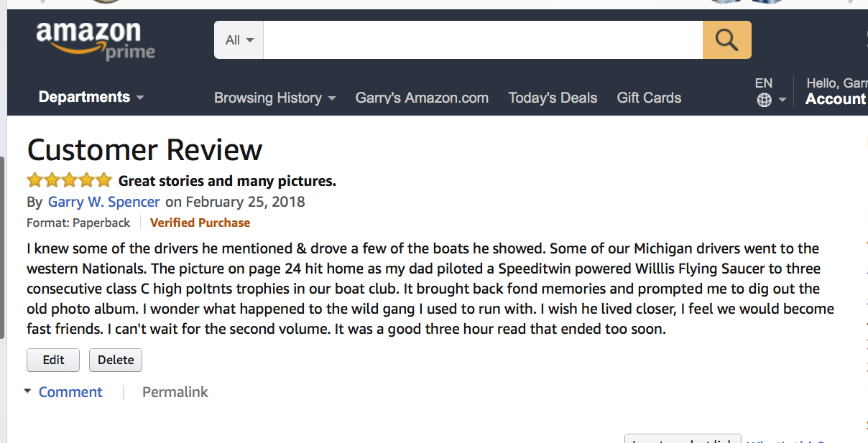Open the Account menu in header

pyautogui.click(x=836, y=99)
